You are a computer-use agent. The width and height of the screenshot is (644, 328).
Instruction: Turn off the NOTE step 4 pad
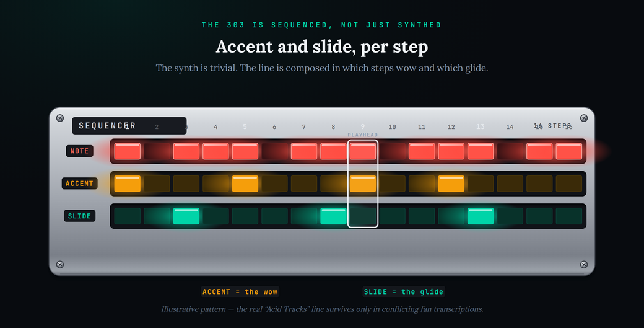[215, 151]
